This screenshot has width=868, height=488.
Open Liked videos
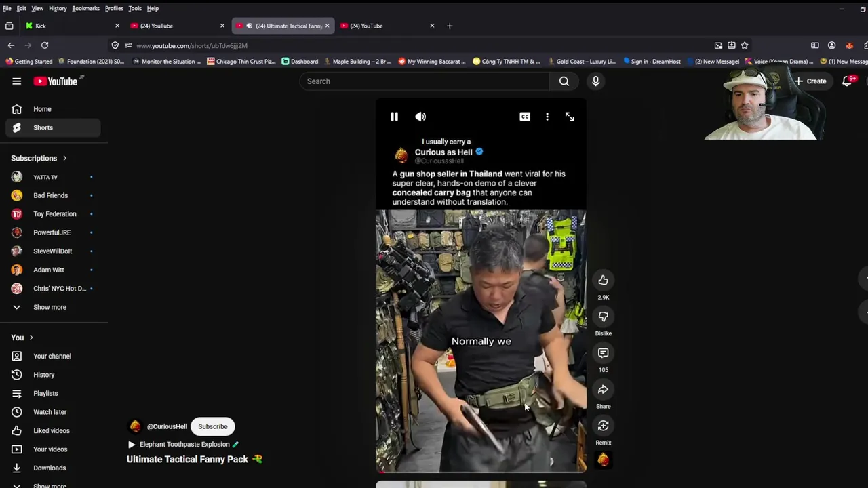[x=53, y=430]
